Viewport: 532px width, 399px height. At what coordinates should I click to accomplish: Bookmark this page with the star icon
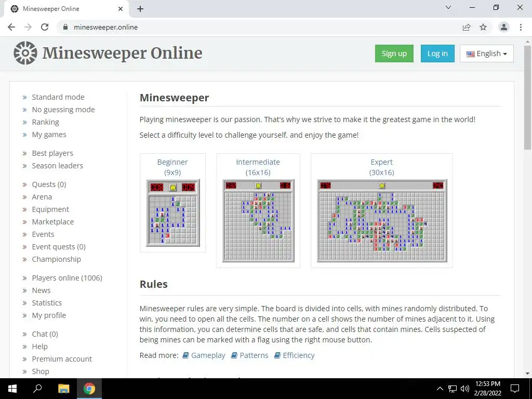click(x=483, y=27)
